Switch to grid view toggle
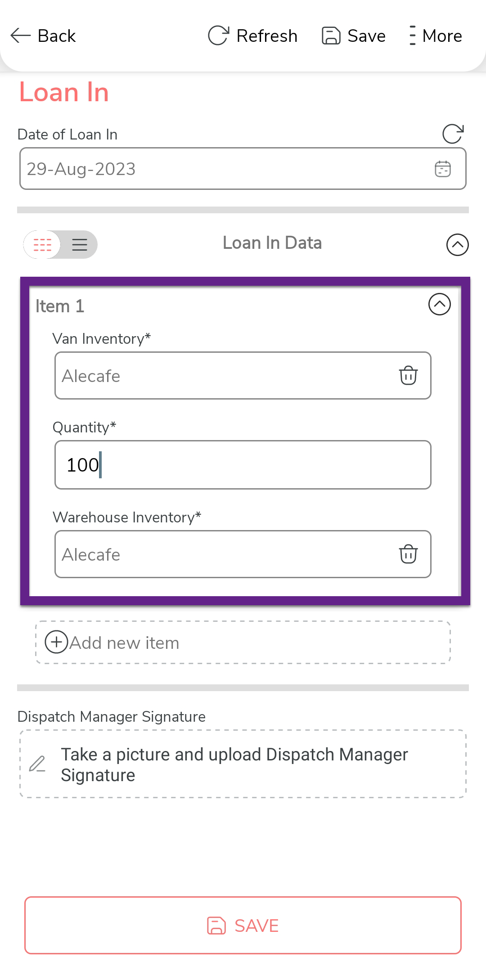 coord(43,245)
